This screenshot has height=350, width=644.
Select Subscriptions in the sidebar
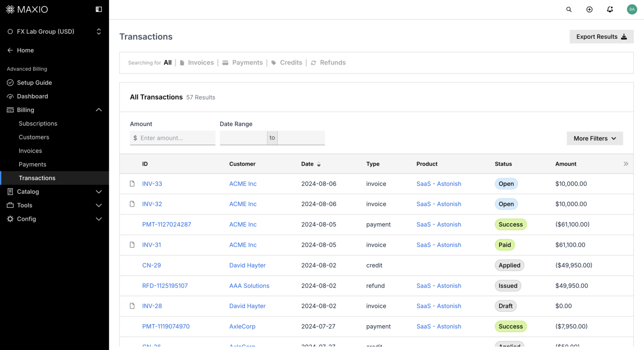pos(38,123)
